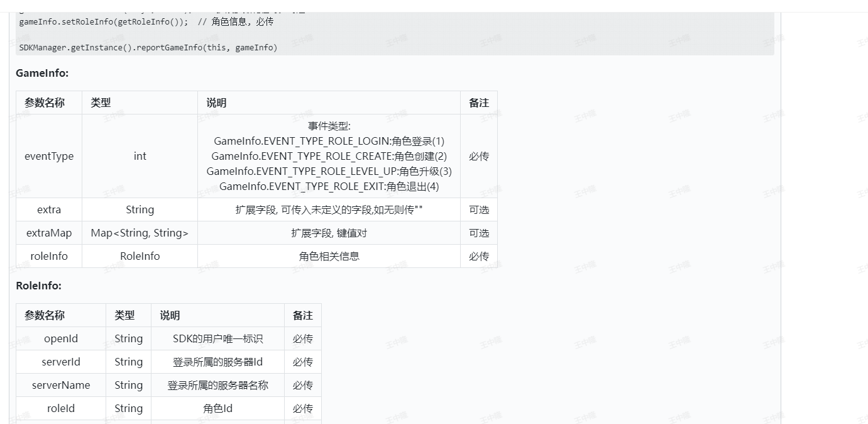The image size is (868, 424).
Task: Click '必传' in the serverId row
Action: 303,362
